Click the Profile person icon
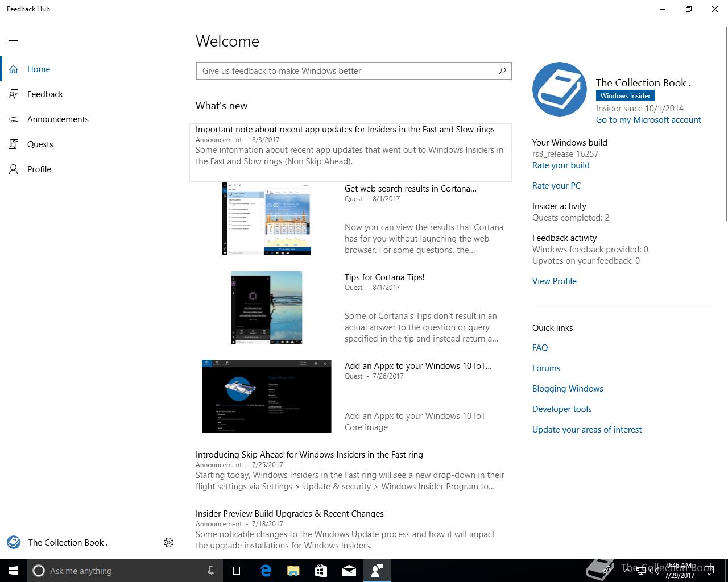728x582 pixels. click(14, 169)
